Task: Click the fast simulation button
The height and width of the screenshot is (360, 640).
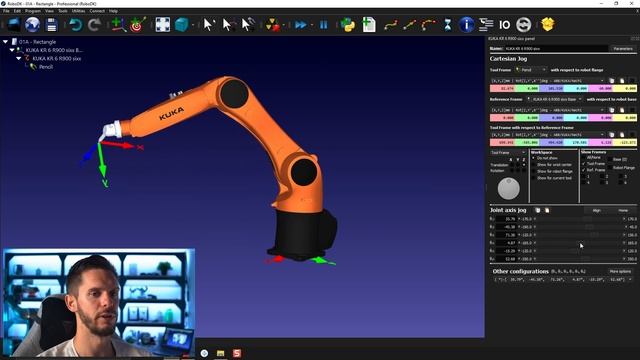Action: [301, 25]
